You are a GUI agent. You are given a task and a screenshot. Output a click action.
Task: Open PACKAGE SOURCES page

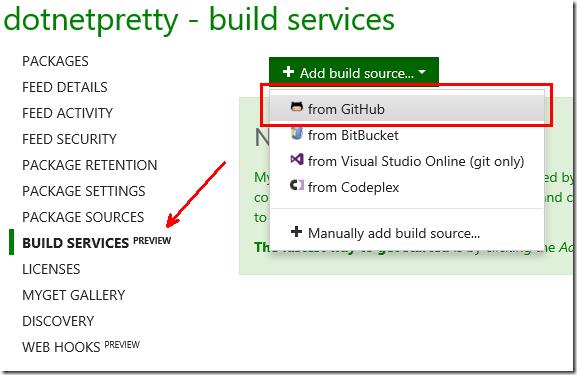pyautogui.click(x=83, y=217)
